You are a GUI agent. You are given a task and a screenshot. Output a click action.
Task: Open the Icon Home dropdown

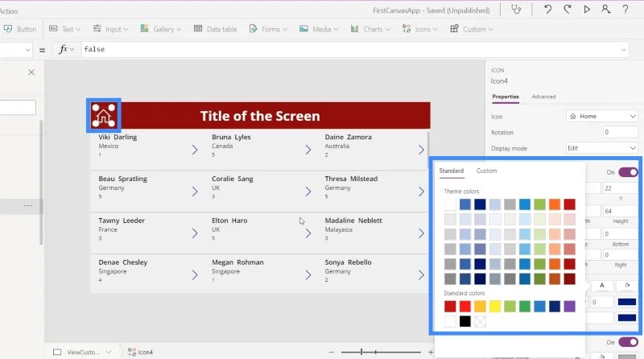click(601, 116)
